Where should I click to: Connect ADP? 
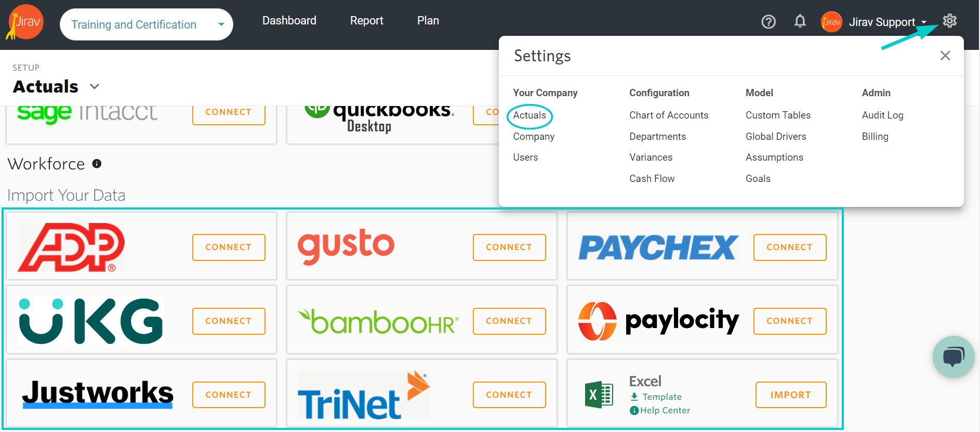(229, 247)
